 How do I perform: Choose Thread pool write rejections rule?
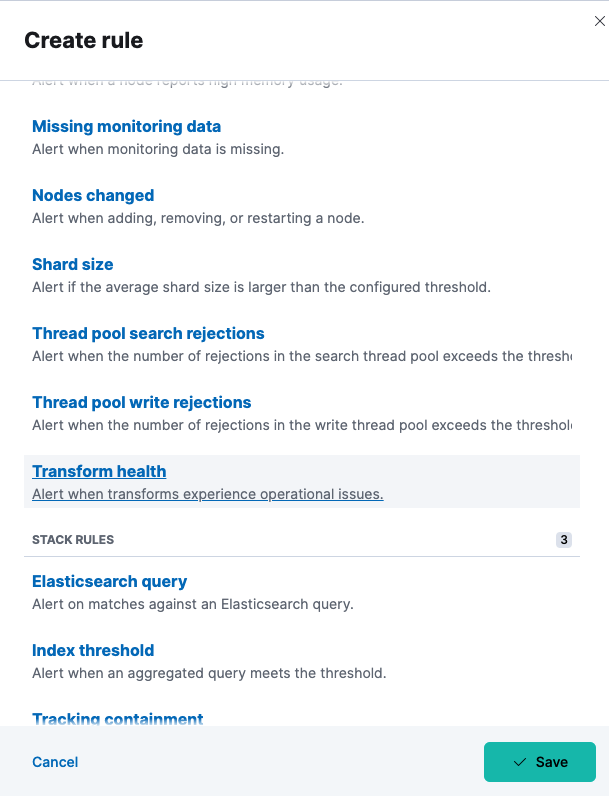coord(141,403)
